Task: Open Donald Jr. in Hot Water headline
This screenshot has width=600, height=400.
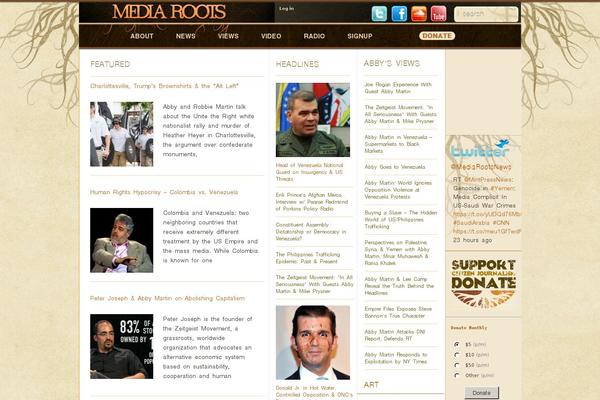Action: [314, 392]
